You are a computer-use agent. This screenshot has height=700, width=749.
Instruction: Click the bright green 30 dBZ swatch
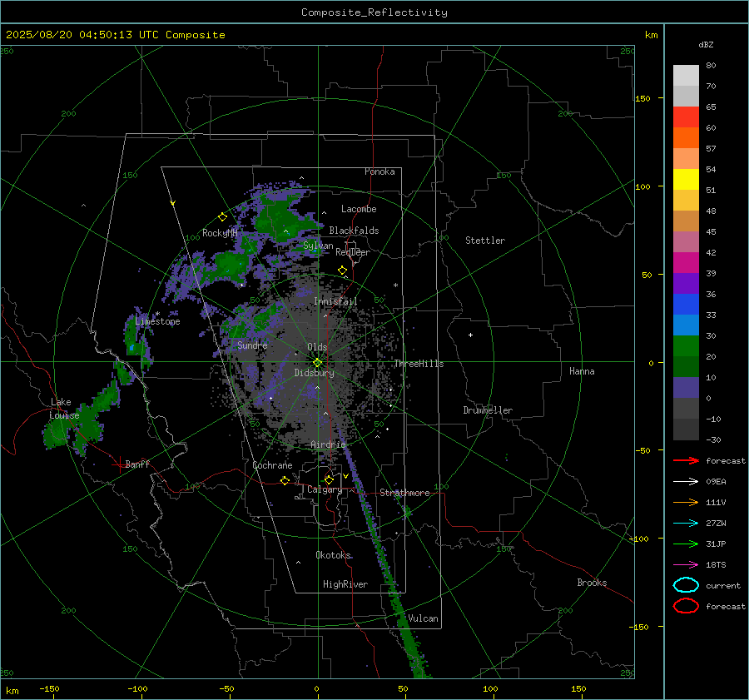tap(686, 345)
